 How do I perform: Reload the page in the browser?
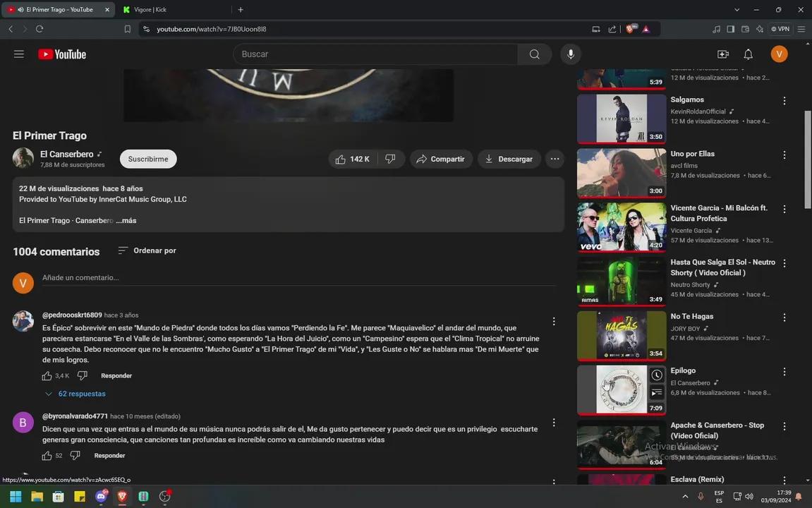pyautogui.click(x=40, y=29)
